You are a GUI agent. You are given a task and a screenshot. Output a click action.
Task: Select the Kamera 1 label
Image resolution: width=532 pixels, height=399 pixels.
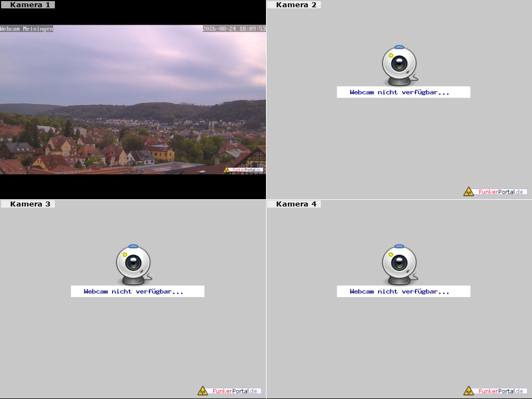(28, 4)
